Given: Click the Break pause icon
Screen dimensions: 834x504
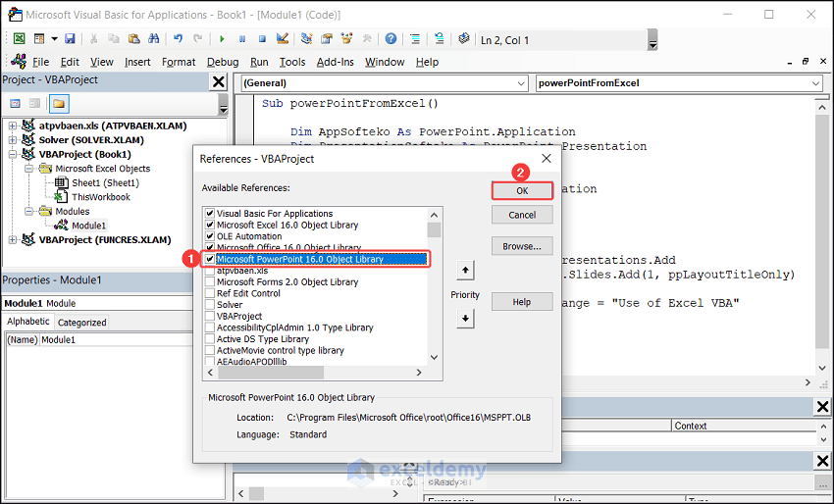Looking at the screenshot, I should pyautogui.click(x=242, y=39).
